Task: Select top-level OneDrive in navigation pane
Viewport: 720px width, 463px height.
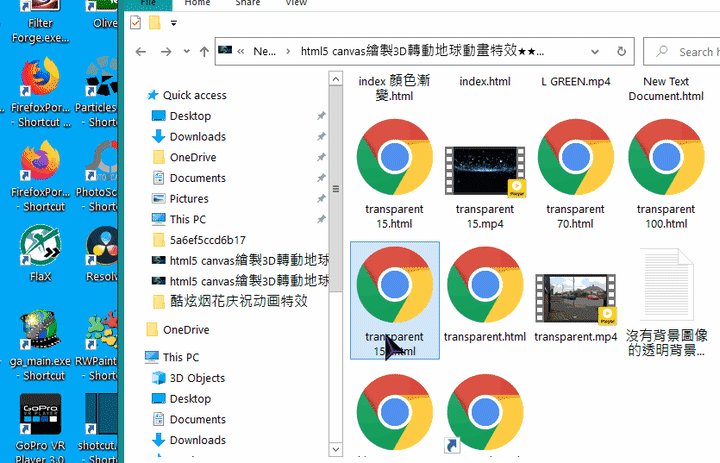Action: tap(186, 329)
